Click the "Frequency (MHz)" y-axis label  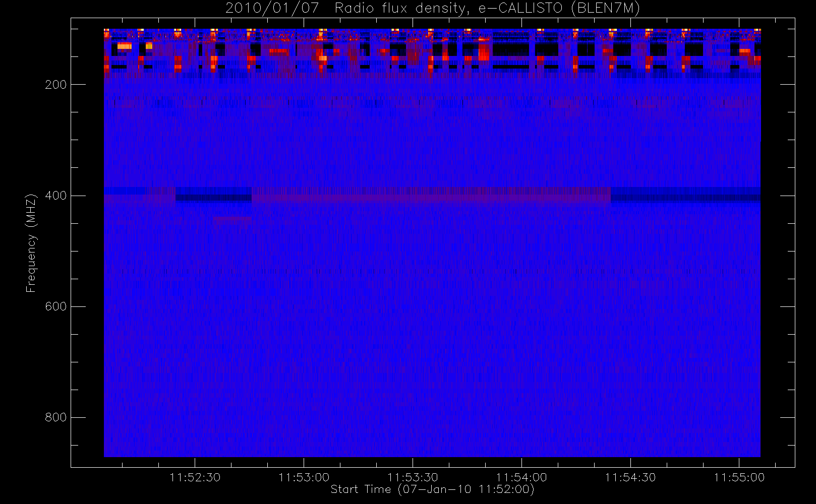(31, 243)
